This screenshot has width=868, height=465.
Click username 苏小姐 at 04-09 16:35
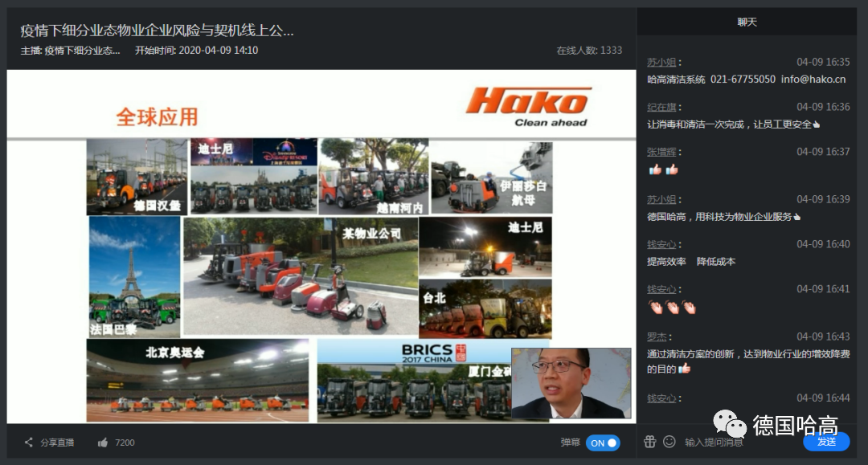(x=661, y=63)
